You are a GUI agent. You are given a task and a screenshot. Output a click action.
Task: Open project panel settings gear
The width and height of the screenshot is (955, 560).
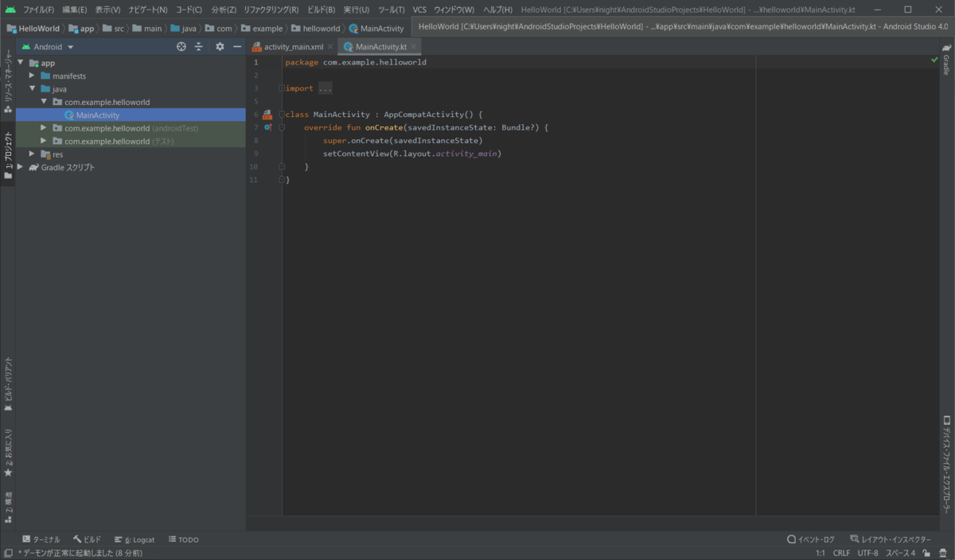pos(220,47)
